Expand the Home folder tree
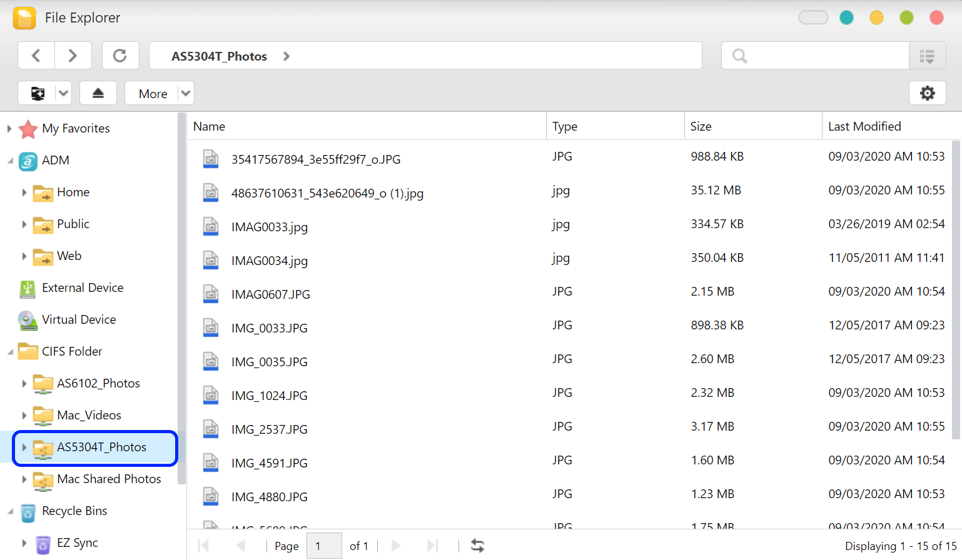 [x=24, y=192]
